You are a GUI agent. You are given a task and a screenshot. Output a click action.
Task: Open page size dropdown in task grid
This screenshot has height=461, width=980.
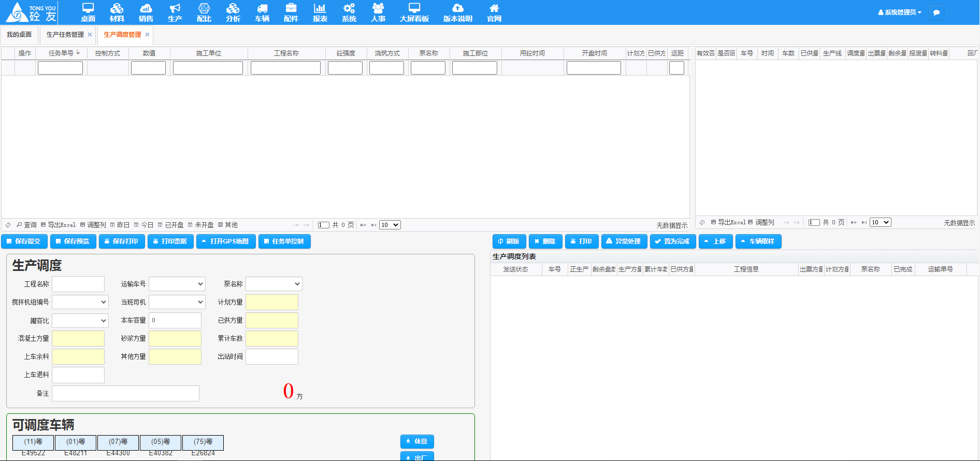(x=390, y=225)
